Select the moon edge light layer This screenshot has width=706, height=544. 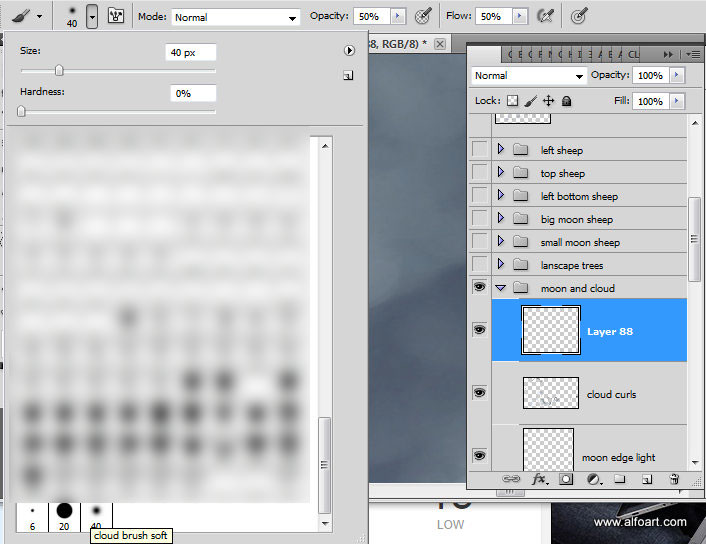tap(618, 457)
